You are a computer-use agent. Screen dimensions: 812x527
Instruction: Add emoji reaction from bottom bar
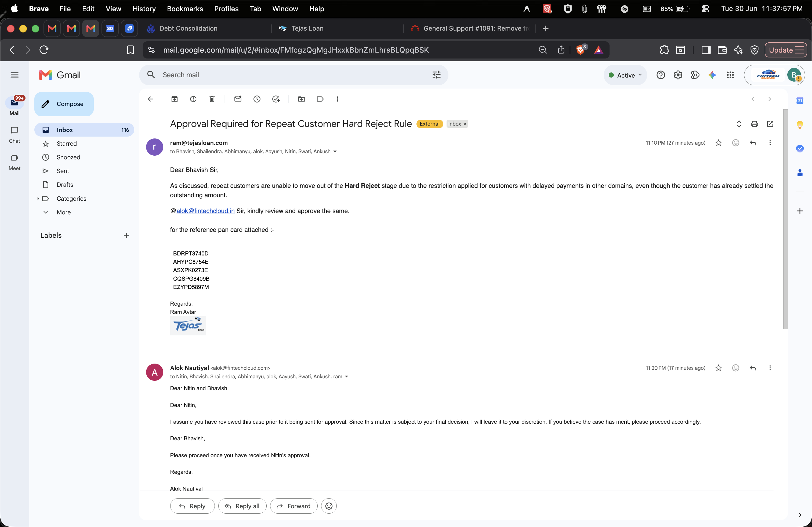pos(329,506)
